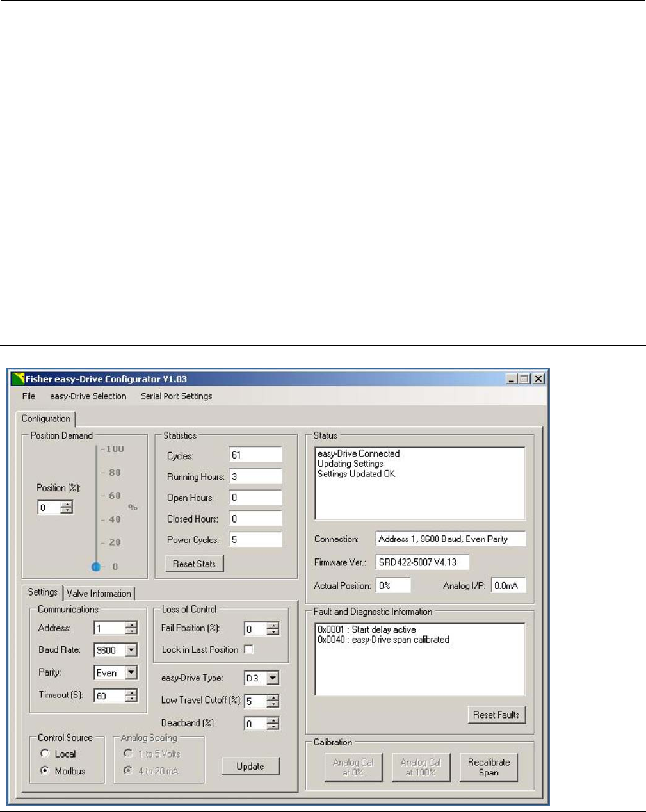Screen dimensions: 646x812
Task: Click the Low Travel Cutoff spinner arrows
Action: (x=273, y=701)
